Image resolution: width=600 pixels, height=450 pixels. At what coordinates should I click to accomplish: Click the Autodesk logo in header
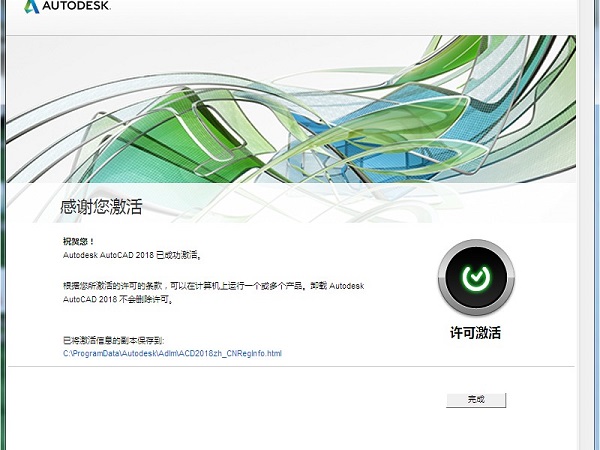(x=67, y=6)
